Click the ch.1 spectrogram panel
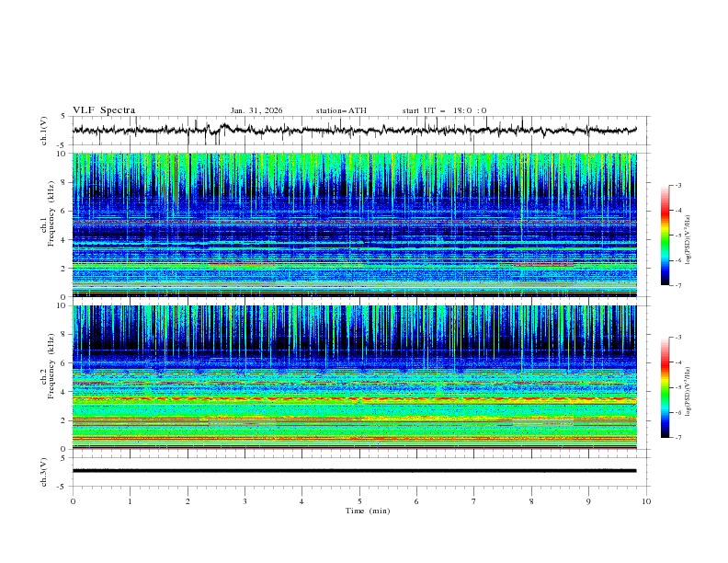 point(355,224)
